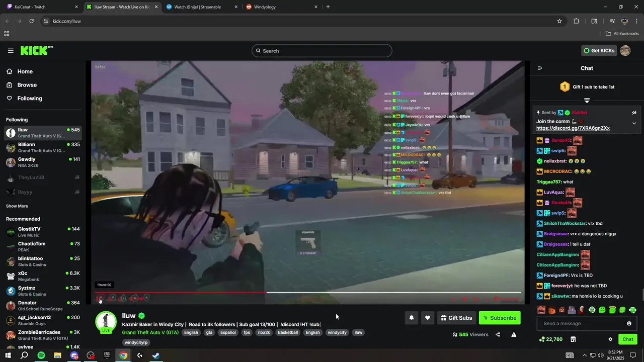Pick the green headphones emote at row end

pos(633,310)
